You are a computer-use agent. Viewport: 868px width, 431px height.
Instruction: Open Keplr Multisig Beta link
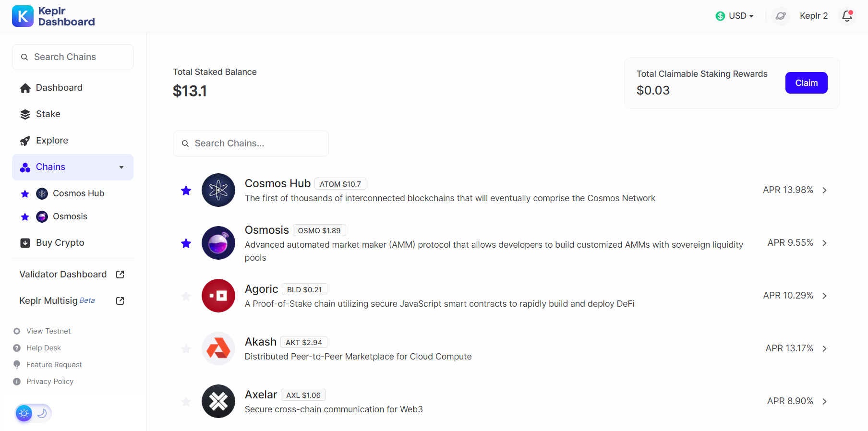tap(72, 301)
